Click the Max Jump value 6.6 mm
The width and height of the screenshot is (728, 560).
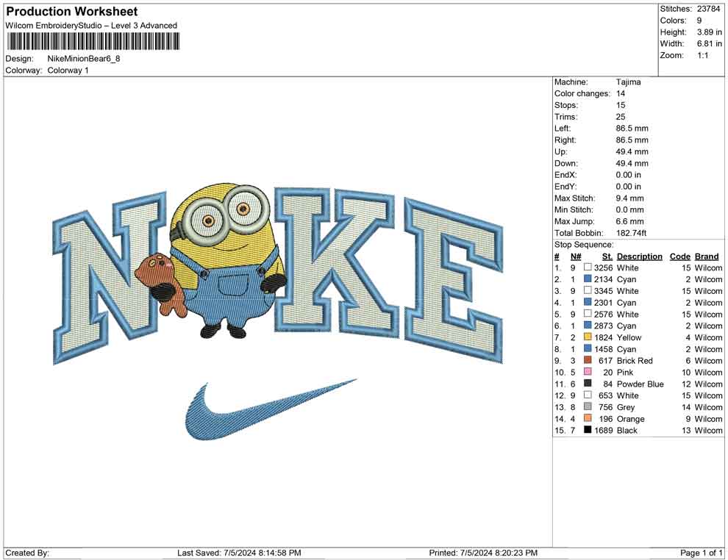pos(630,221)
